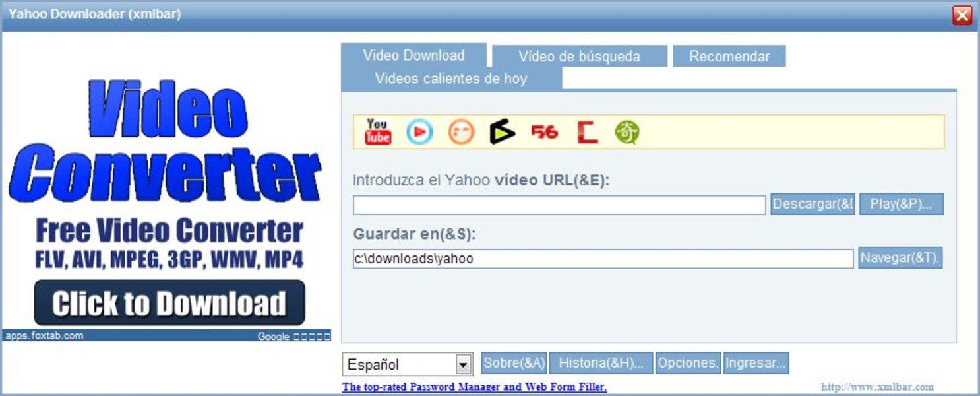Screen dimensions: 980x396
Task: Select the YouTube site icon
Action: click(x=378, y=131)
